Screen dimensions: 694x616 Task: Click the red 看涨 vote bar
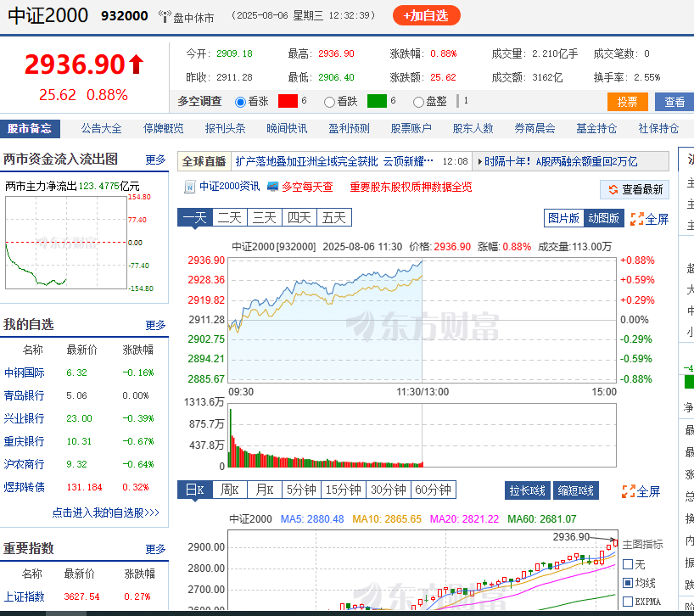[288, 101]
